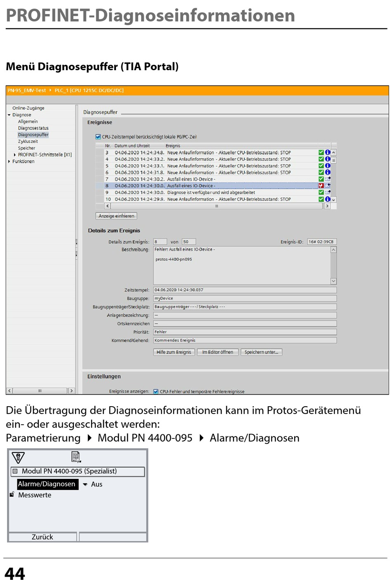Select Online-Zugänge in navigation tree
The width and height of the screenshot is (392, 580).
click(28, 108)
